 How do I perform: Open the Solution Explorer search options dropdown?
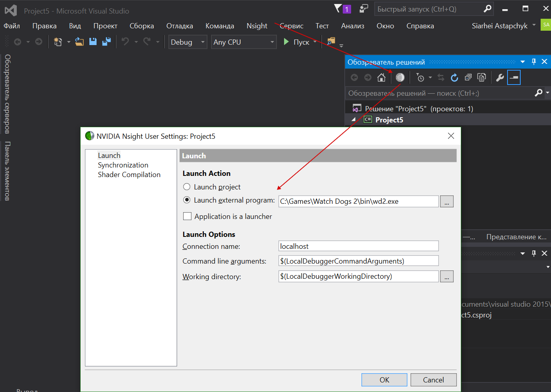point(548,93)
